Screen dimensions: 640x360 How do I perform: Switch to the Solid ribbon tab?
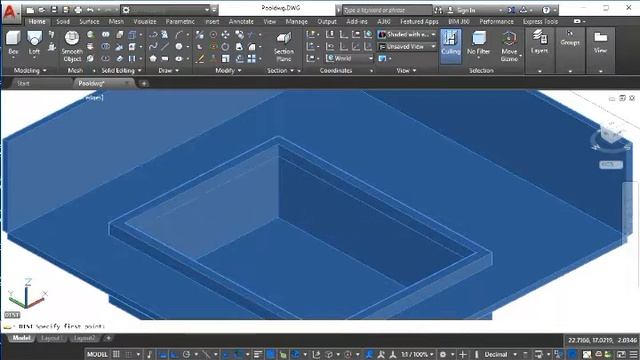(63, 21)
